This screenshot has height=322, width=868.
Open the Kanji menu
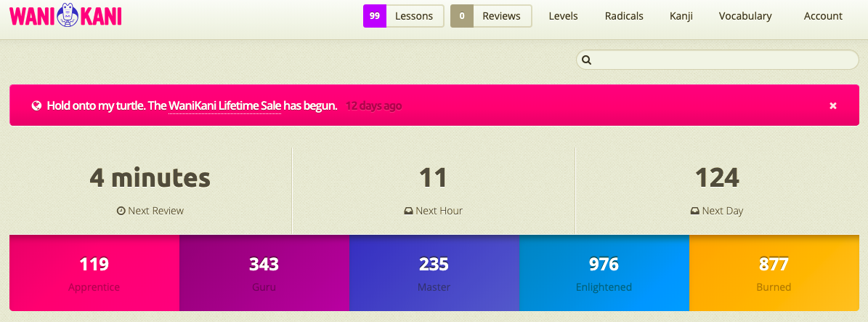click(681, 17)
